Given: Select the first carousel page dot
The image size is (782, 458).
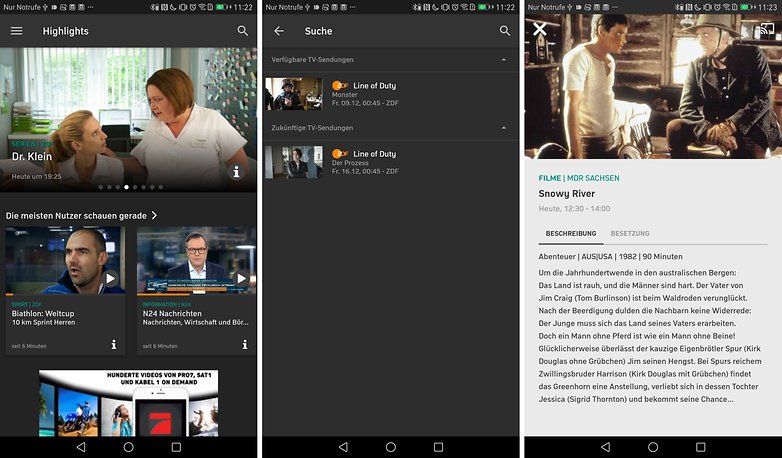Looking at the screenshot, I should click(100, 187).
